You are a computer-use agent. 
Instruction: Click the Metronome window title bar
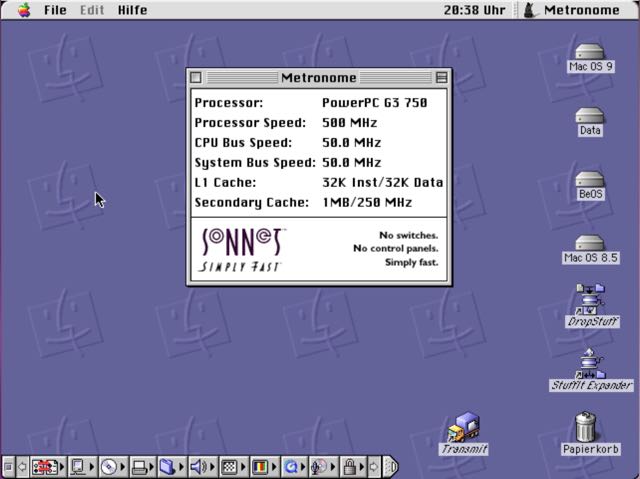tap(318, 78)
